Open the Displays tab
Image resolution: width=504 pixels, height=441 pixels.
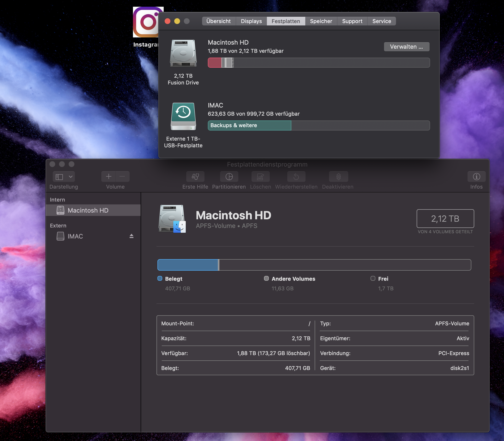tap(251, 21)
